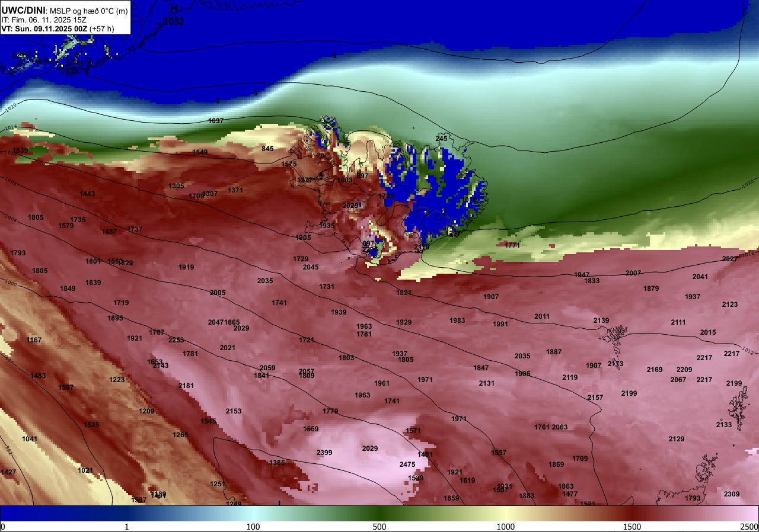Click the 1000 label on the legend bar
The image size is (759, 532).
505,527
